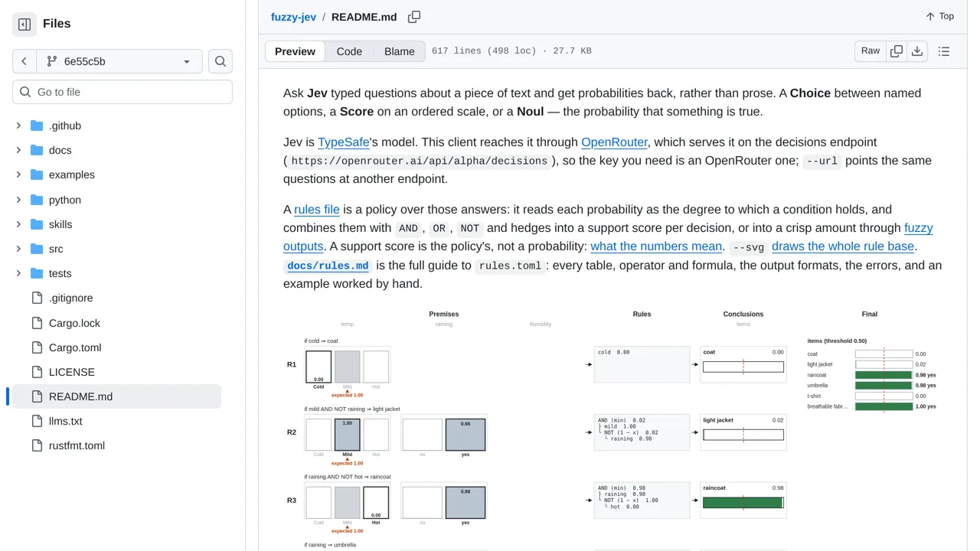Image resolution: width=980 pixels, height=551 pixels.
Task: Open the OpenRouter link
Action: coord(614,142)
